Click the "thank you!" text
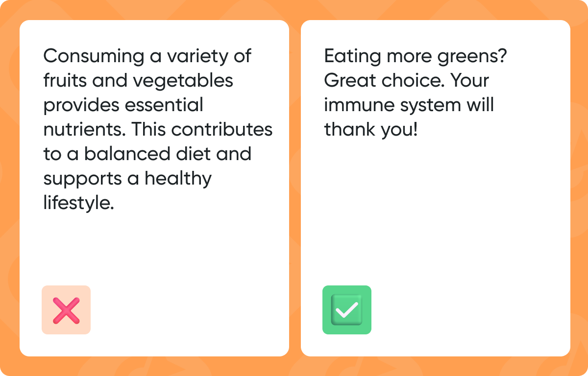The width and height of the screenshot is (588, 376). coord(370,130)
